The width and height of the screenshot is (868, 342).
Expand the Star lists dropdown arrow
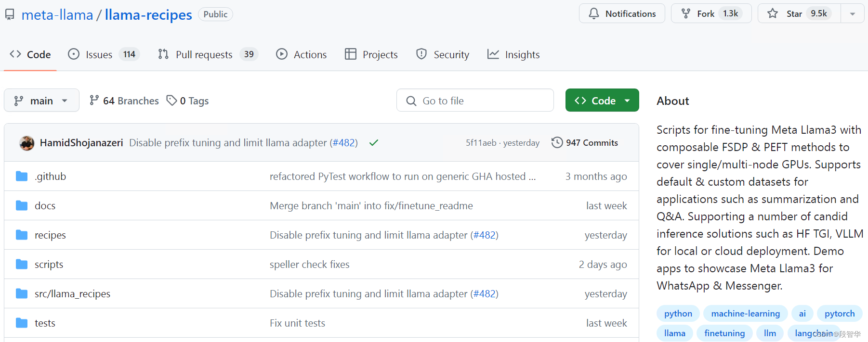(853, 13)
